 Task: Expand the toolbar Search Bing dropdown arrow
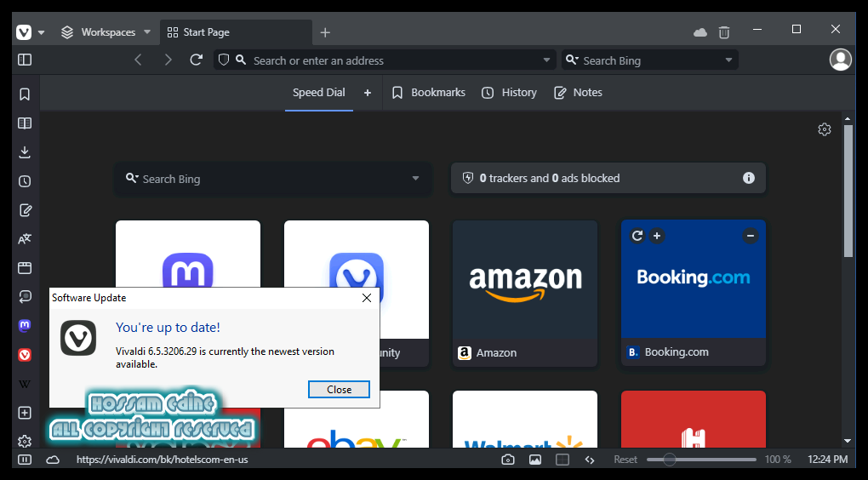(728, 60)
